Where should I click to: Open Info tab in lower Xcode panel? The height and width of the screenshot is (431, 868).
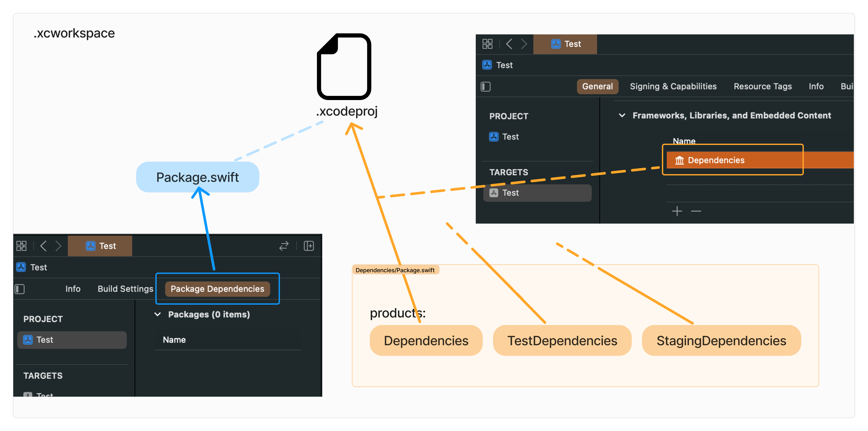[x=73, y=289]
